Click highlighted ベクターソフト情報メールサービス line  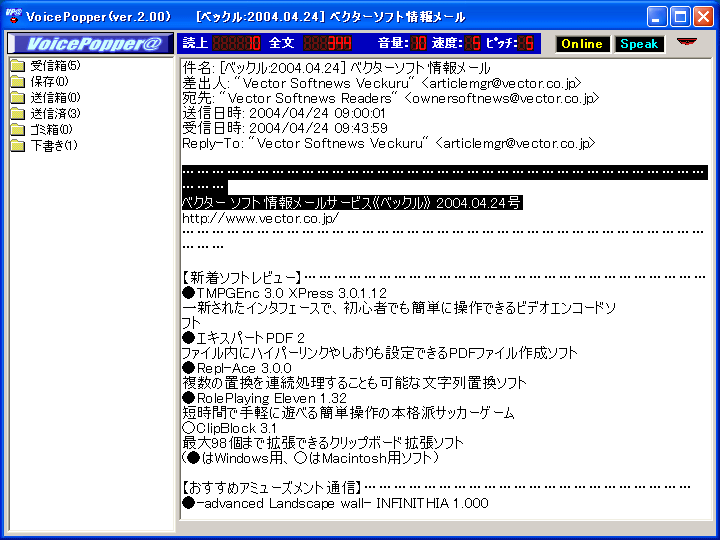(352, 202)
